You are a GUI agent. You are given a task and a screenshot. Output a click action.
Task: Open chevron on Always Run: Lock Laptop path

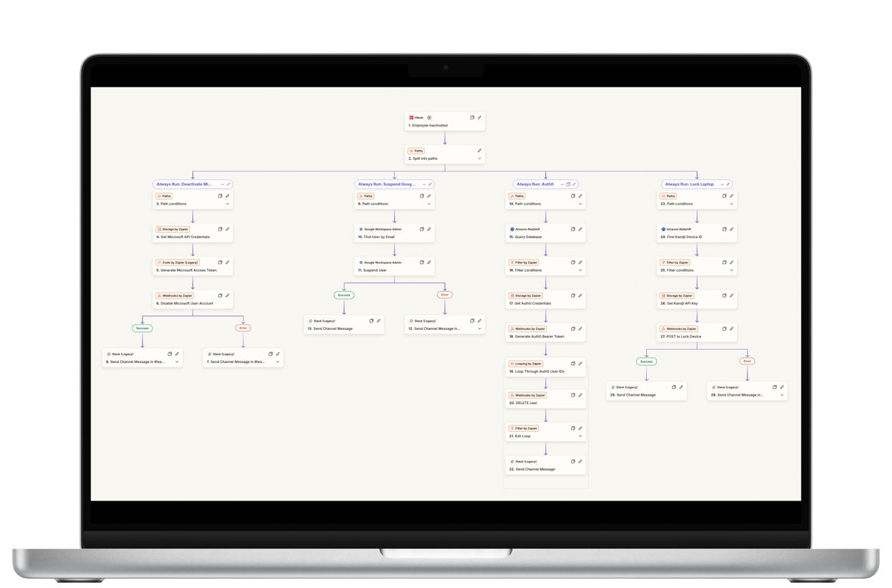click(x=722, y=185)
